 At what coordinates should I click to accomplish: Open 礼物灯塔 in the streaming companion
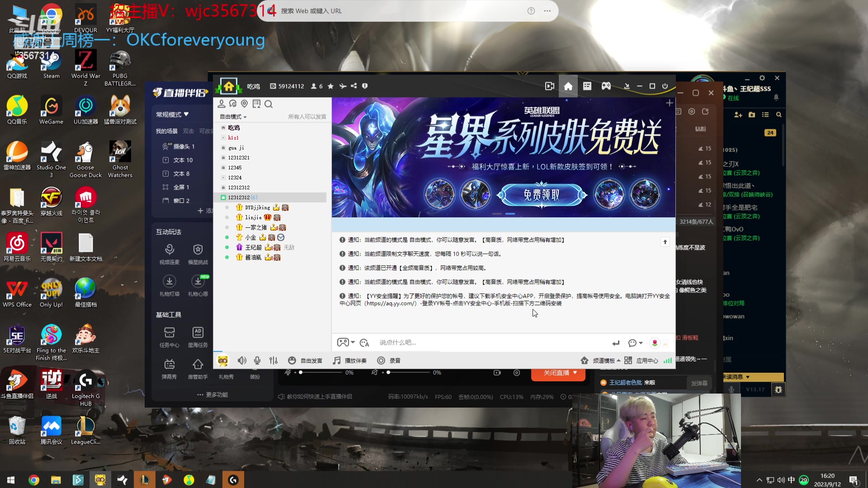tap(170, 286)
